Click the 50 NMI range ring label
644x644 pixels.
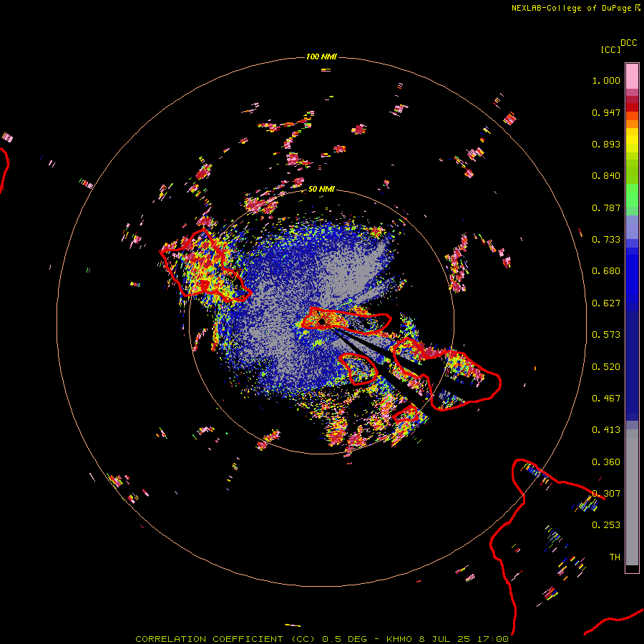coord(321,189)
